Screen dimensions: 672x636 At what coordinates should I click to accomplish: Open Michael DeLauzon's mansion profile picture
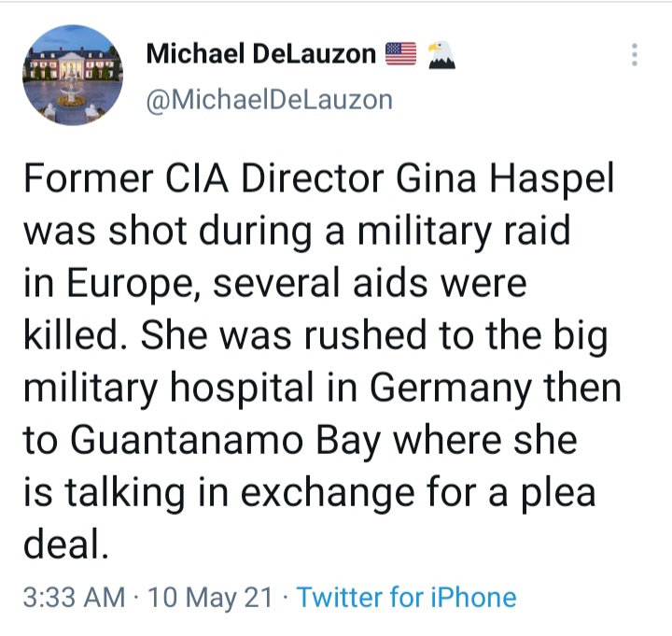coord(73,75)
